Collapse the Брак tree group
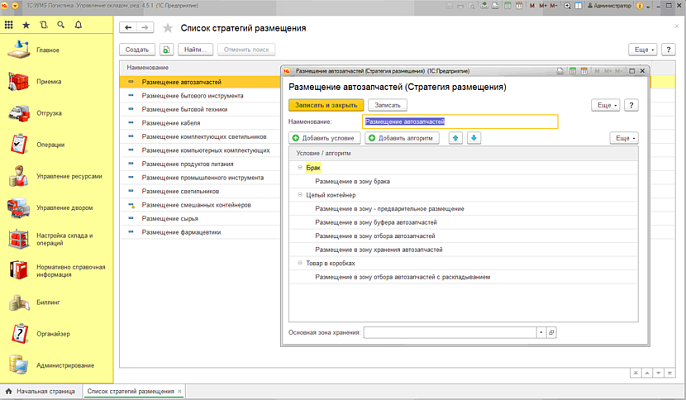 (x=299, y=168)
